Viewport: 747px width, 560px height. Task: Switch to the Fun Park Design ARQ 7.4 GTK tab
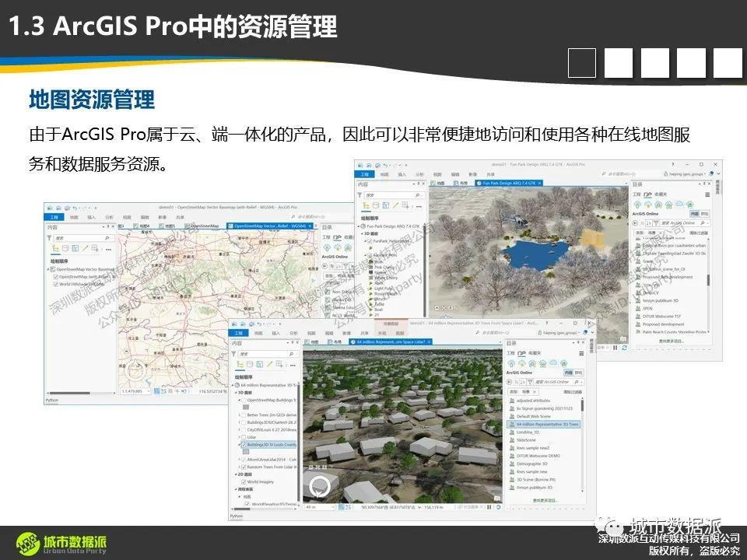(509, 183)
